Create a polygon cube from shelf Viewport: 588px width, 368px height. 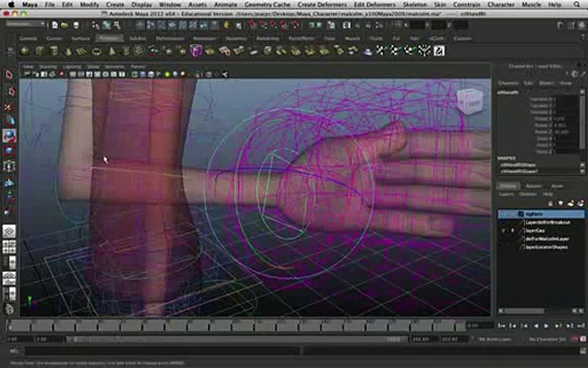tap(39, 51)
